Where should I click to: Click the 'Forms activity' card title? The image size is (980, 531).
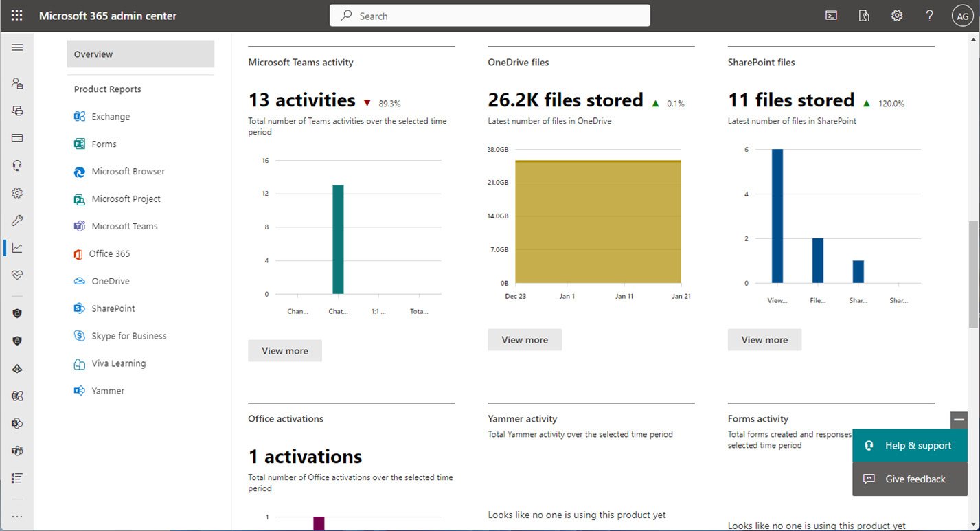[x=758, y=419]
